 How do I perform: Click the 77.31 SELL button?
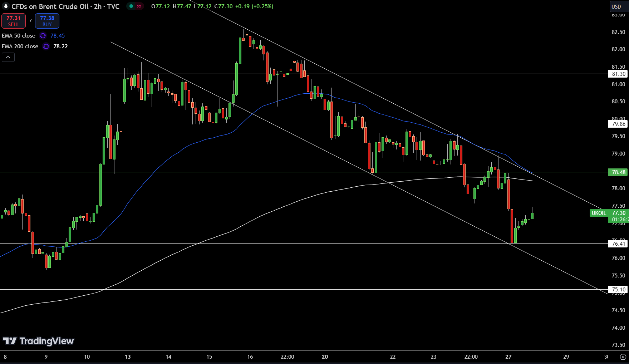pyautogui.click(x=14, y=21)
